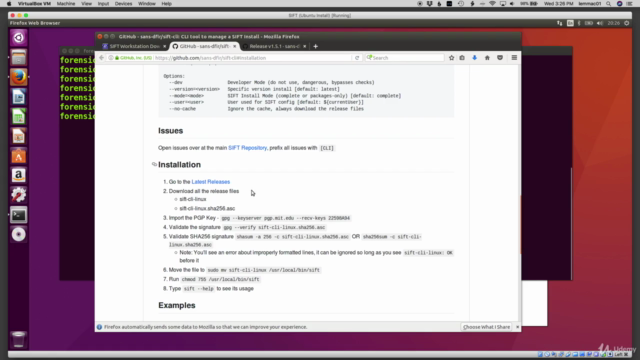
Task: Open Ubuntu sound volume indicator
Action: click(x=600, y=23)
